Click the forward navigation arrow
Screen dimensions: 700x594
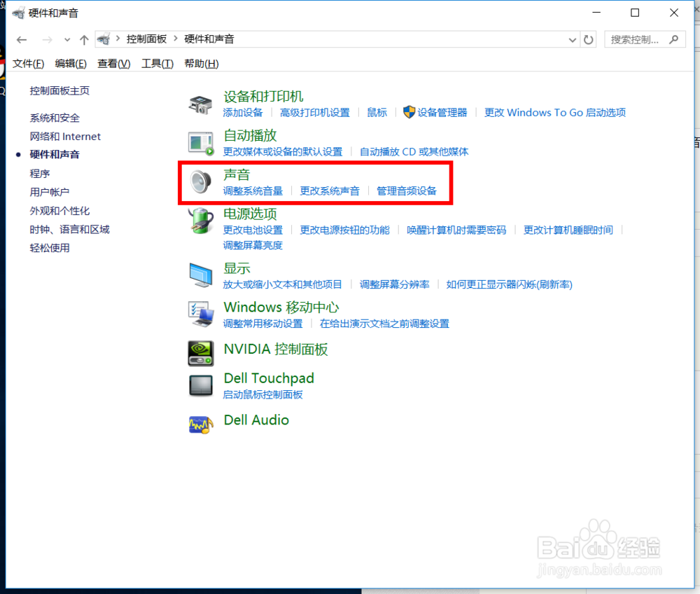(47, 40)
